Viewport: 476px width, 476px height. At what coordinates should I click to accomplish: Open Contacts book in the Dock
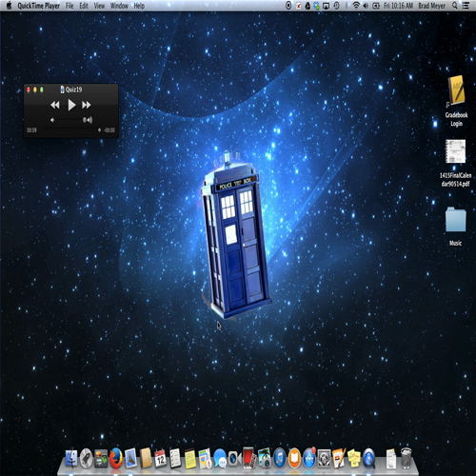[146, 458]
